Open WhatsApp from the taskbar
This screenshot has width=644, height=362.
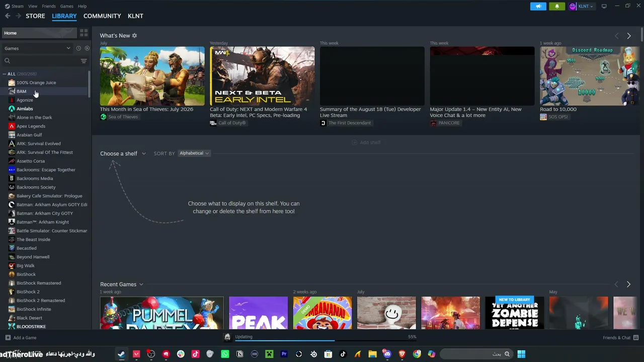225,354
